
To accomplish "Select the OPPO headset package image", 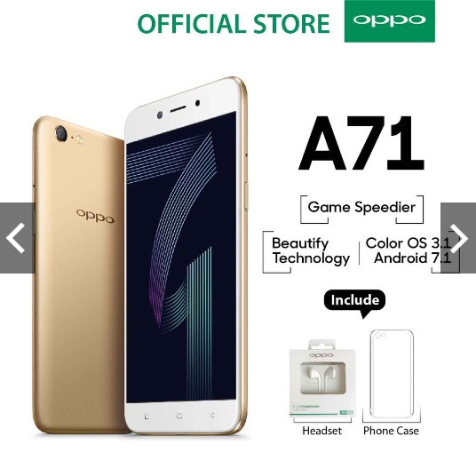I will [322, 378].
